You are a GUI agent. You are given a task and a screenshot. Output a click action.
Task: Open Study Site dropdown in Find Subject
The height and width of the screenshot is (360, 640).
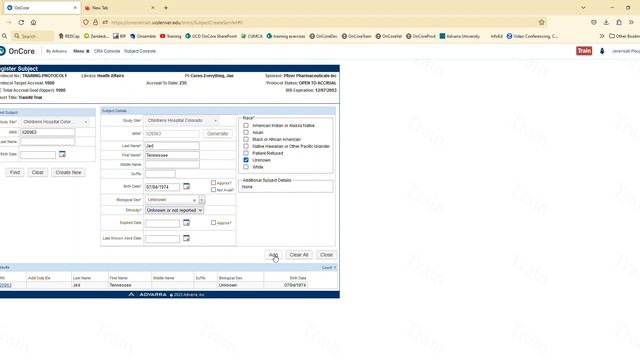point(55,122)
